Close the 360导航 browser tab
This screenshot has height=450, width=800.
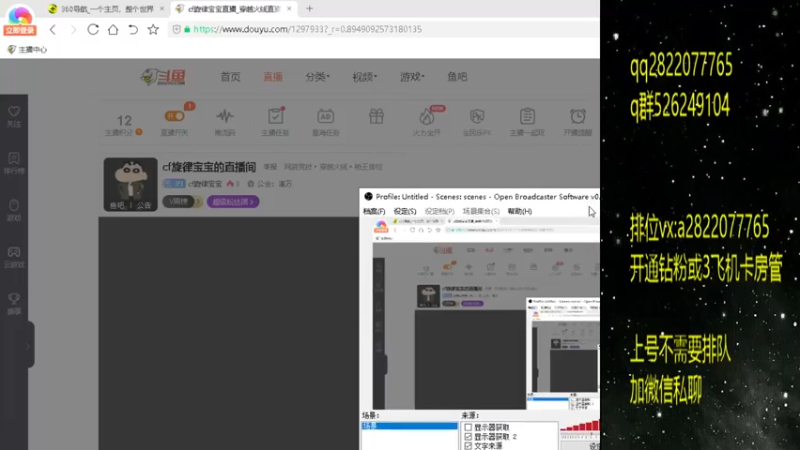[x=162, y=9]
